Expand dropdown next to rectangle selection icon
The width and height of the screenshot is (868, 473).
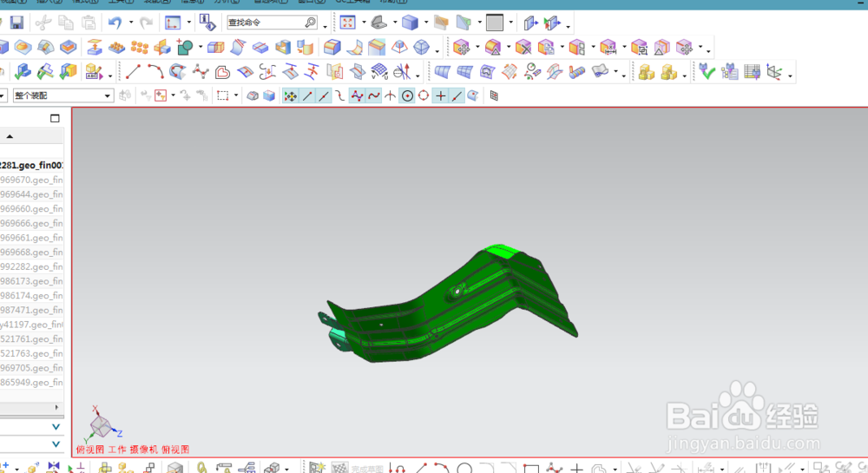coord(236,95)
